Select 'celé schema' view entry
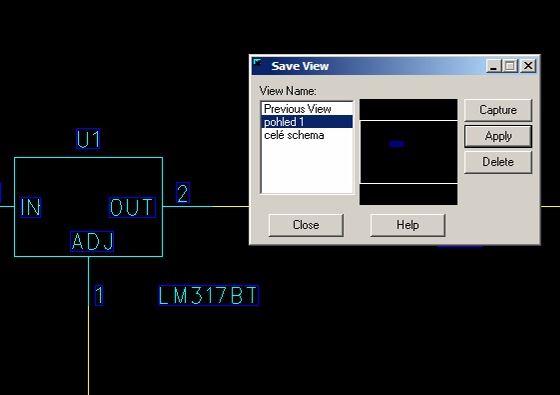The height and width of the screenshot is (395, 560). [x=307, y=135]
